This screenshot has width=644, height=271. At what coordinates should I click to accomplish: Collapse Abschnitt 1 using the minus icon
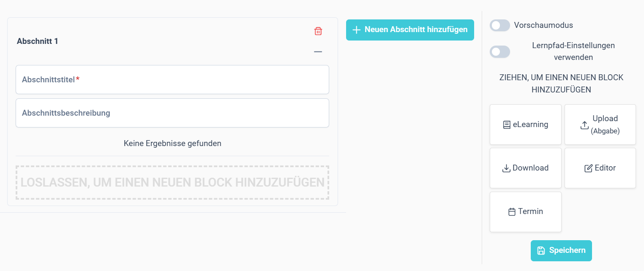click(318, 52)
